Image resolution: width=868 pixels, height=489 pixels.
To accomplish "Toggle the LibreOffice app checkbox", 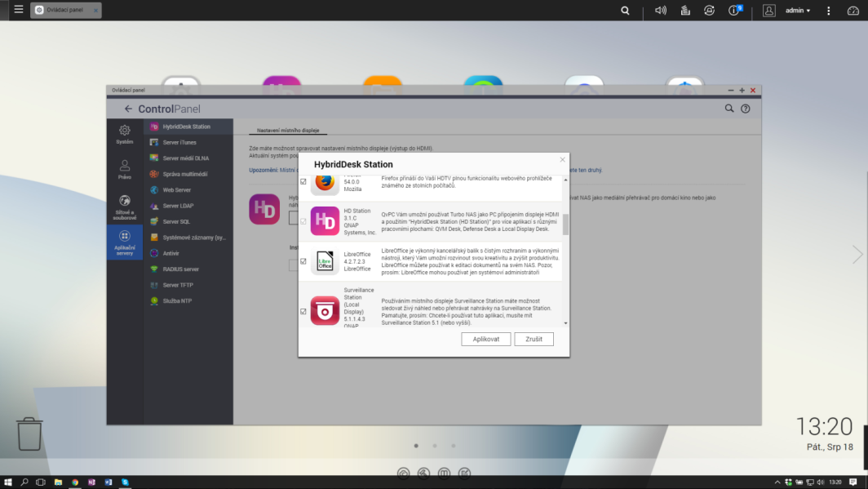I will pos(303,262).
